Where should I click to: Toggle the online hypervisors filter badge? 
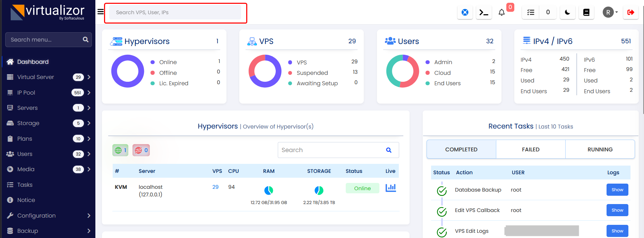click(x=120, y=150)
